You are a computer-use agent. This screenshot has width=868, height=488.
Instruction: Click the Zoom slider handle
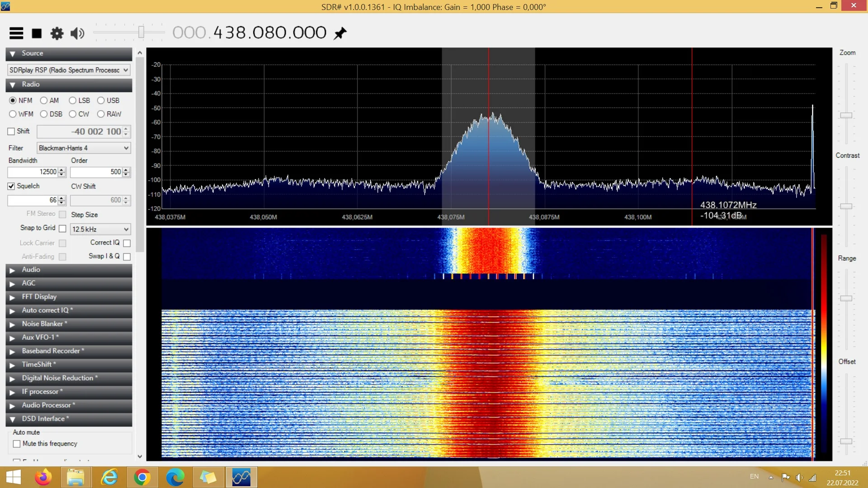[x=846, y=116]
